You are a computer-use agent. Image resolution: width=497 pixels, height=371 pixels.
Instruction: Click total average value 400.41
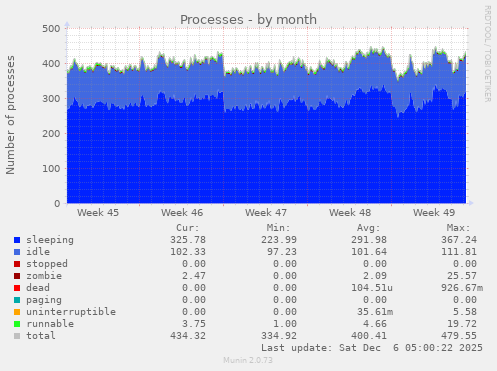point(369,336)
